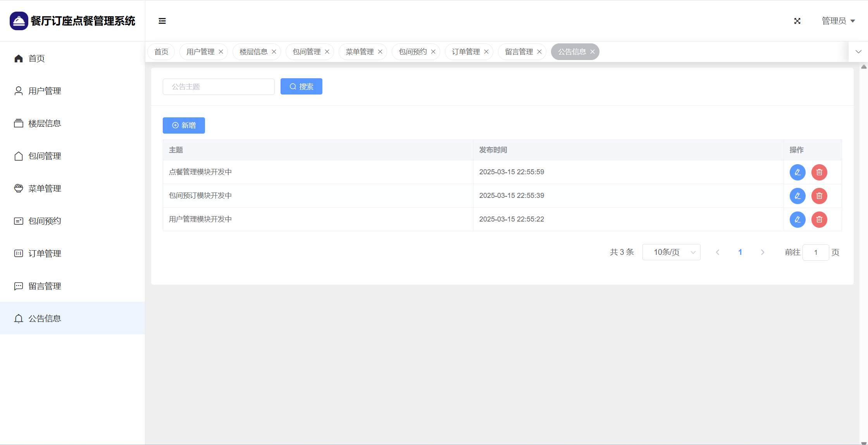868x445 pixels.
Task: Click the 新增 button
Action: 184,125
